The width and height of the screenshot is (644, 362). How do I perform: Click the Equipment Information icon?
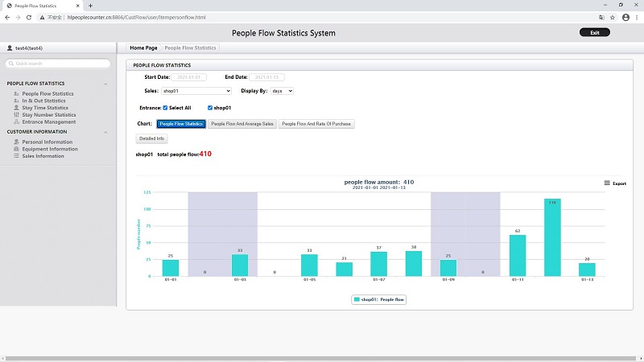tap(16, 149)
